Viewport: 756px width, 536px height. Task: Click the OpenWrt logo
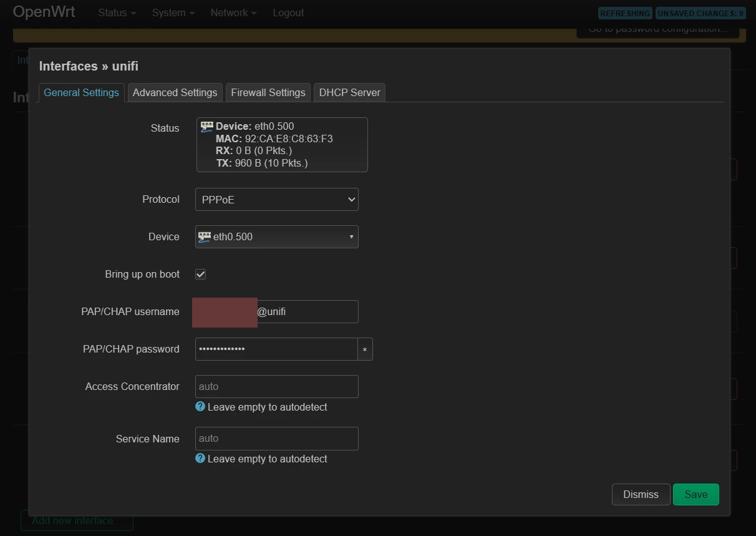coord(44,12)
